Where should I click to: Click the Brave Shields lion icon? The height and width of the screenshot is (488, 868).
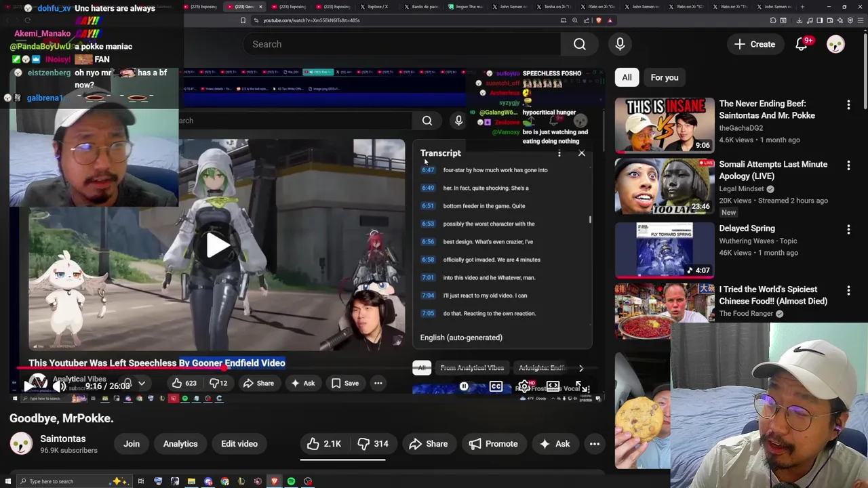click(x=598, y=20)
